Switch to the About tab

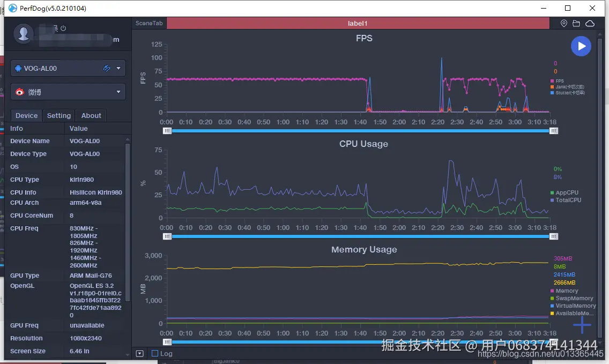(91, 115)
